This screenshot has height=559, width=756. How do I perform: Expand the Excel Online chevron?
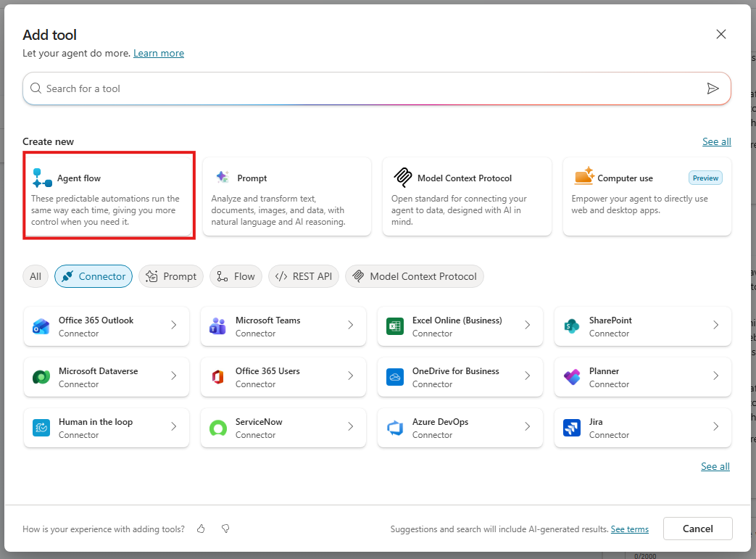[528, 325]
